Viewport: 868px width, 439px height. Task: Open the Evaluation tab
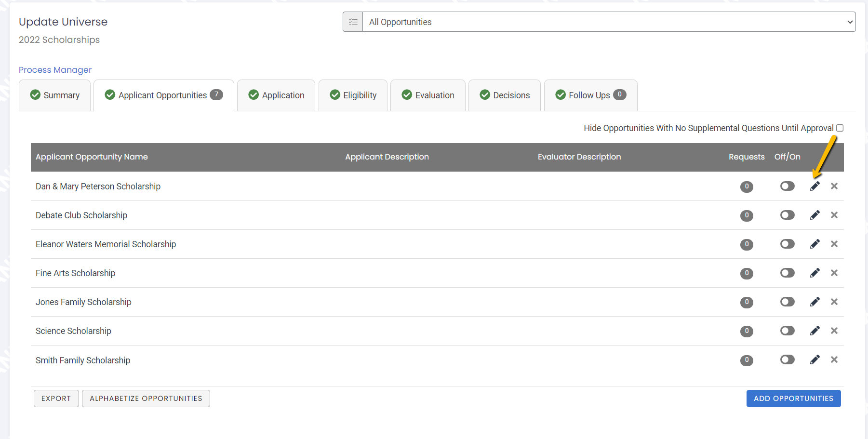[428, 95]
